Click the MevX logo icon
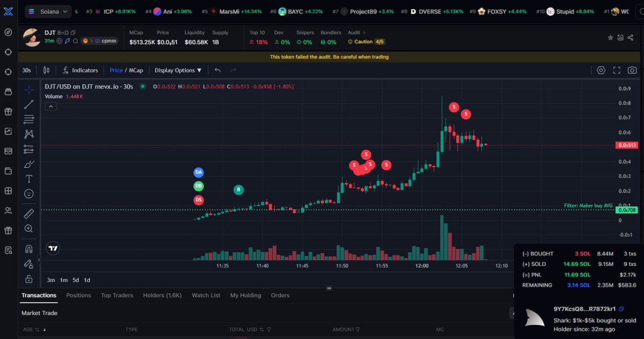 pyautogui.click(x=8, y=11)
